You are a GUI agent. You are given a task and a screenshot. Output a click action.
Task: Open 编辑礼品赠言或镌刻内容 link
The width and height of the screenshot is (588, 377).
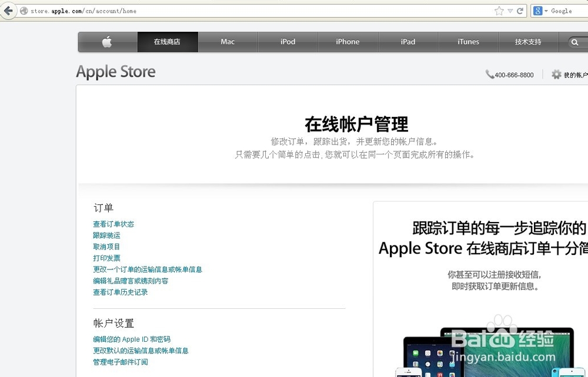[131, 281]
